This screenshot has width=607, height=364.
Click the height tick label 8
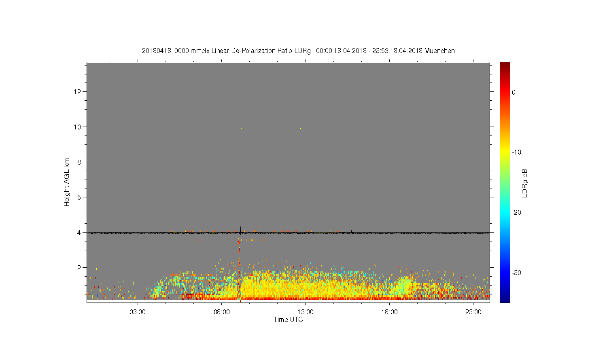point(79,162)
